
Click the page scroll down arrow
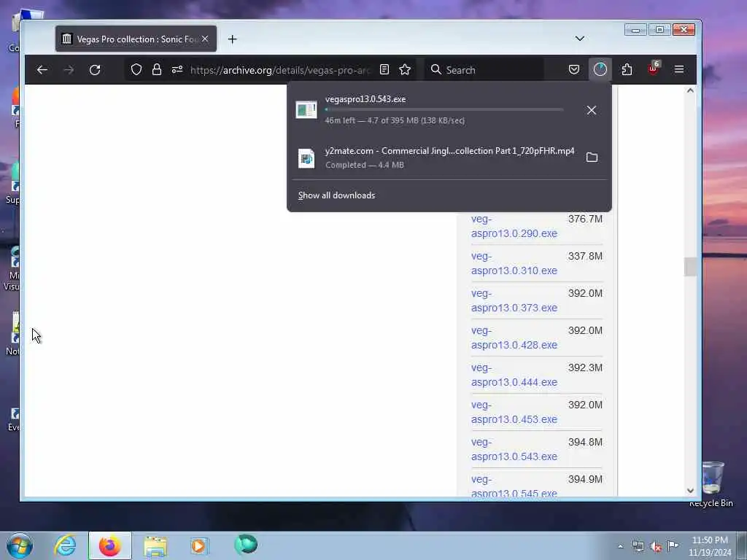pos(690,491)
